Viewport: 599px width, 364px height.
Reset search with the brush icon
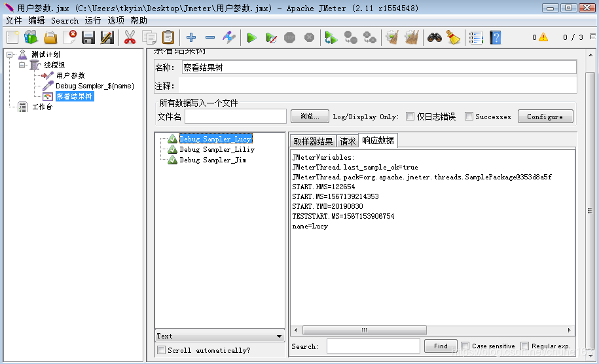[454, 37]
